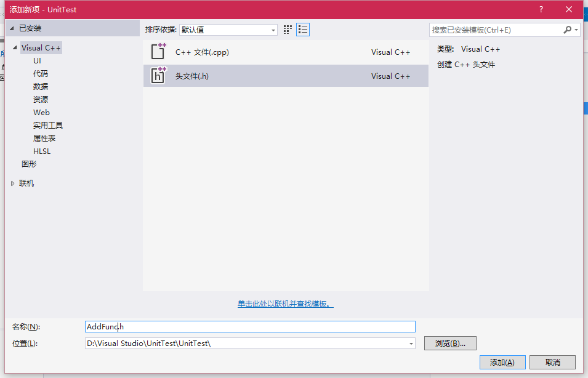Expand the 联机 section
This screenshot has height=378, width=588.
pos(12,183)
